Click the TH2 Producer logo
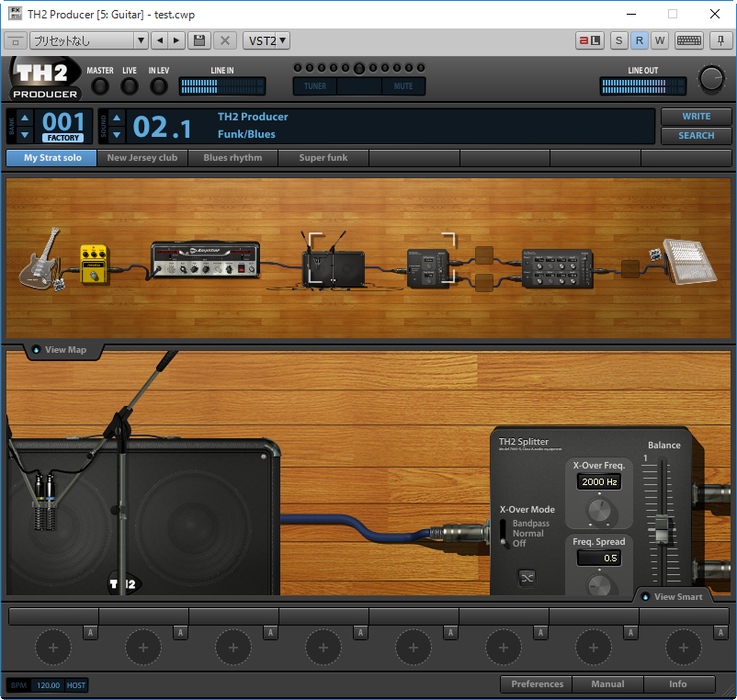This screenshot has width=737, height=700. pos(45,78)
